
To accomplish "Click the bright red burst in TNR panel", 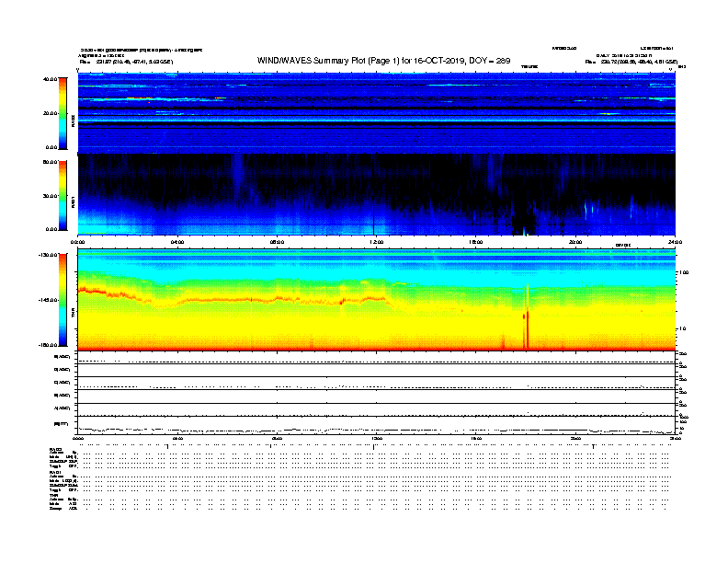I will click(527, 320).
